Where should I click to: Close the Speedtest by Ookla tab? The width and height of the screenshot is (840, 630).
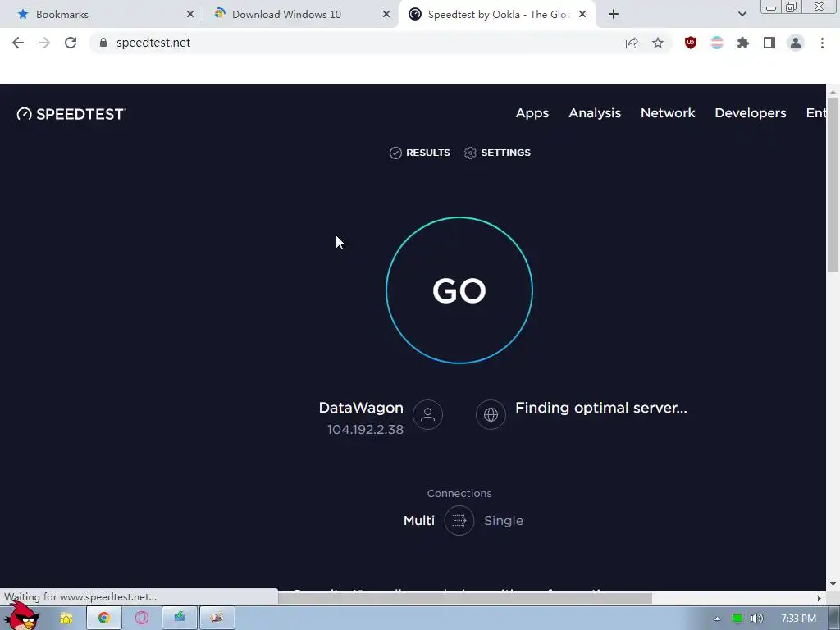point(582,15)
